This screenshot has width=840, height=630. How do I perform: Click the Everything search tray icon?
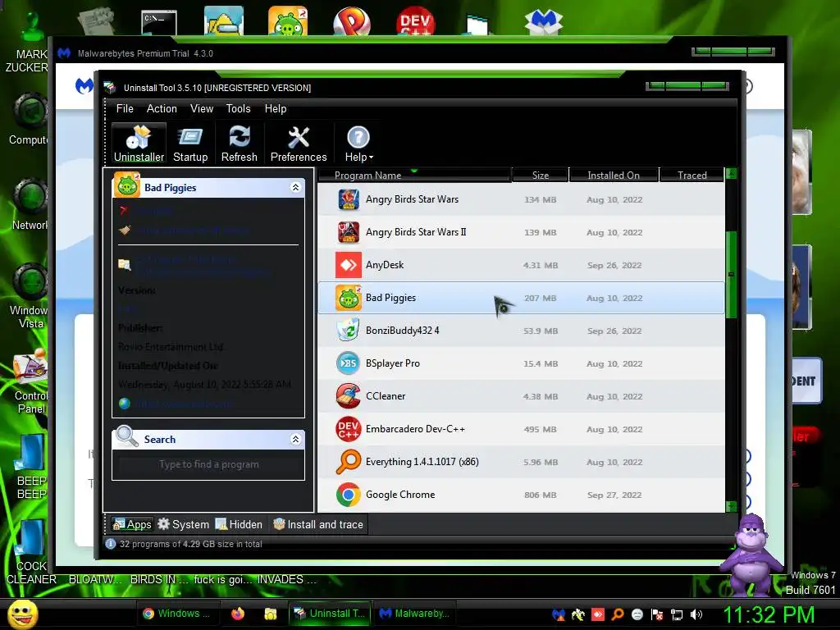pos(617,614)
